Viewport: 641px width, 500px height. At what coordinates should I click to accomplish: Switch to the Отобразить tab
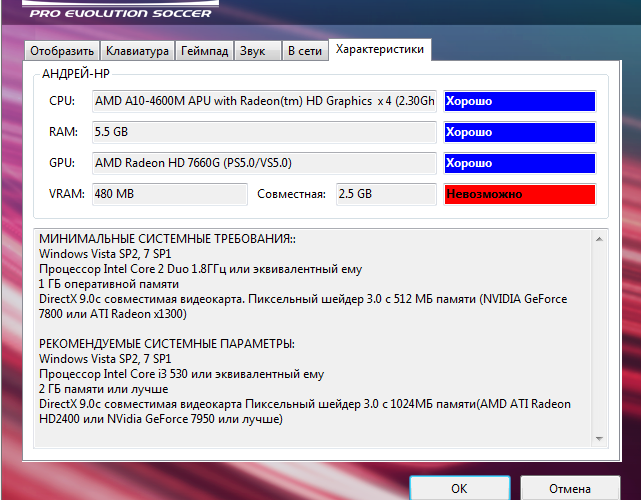point(62,51)
